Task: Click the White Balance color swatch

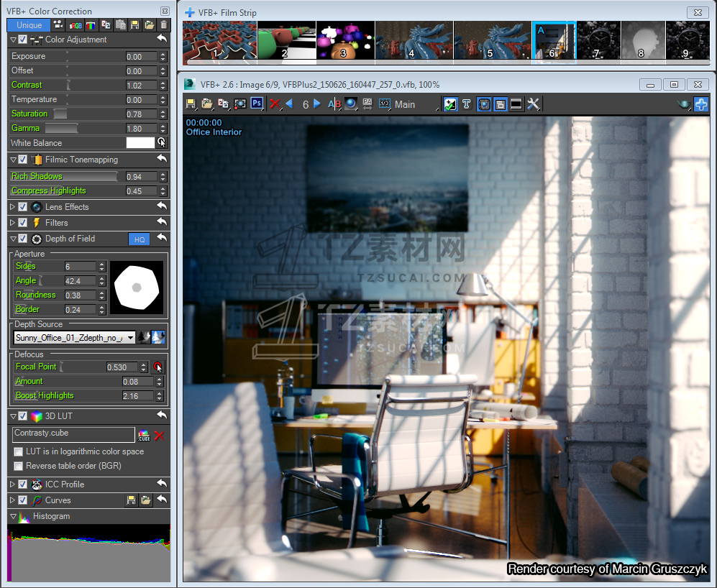Action: point(140,142)
